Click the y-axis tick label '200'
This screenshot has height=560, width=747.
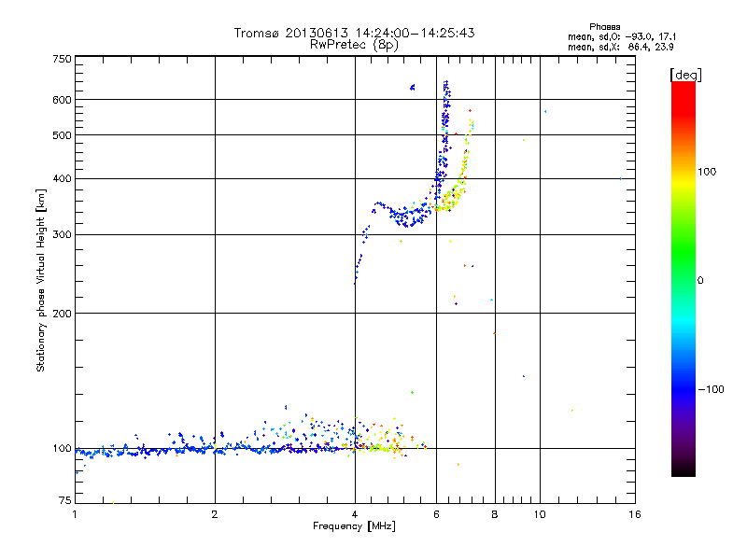(62, 314)
